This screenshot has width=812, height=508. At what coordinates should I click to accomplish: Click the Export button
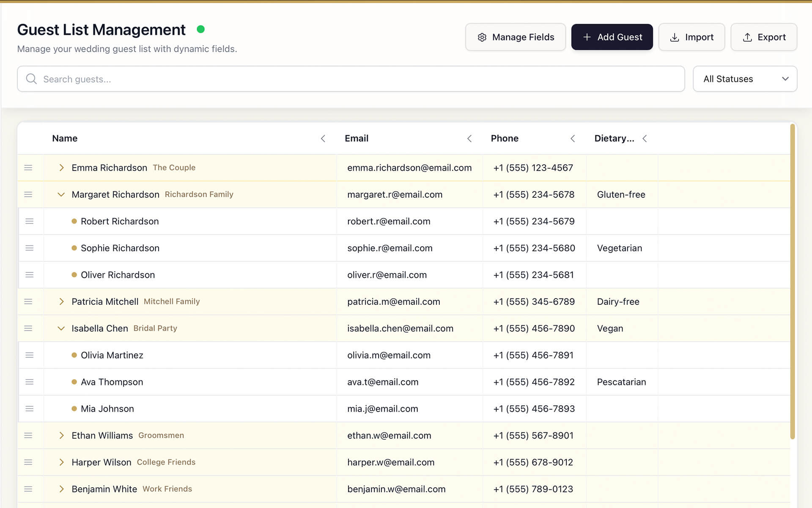click(764, 37)
